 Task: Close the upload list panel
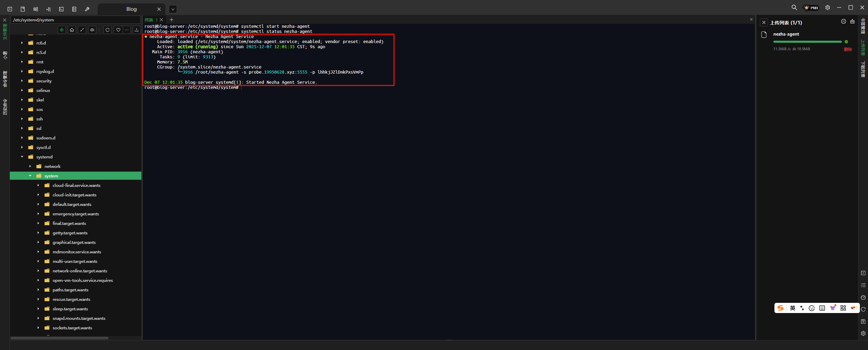pyautogui.click(x=764, y=22)
